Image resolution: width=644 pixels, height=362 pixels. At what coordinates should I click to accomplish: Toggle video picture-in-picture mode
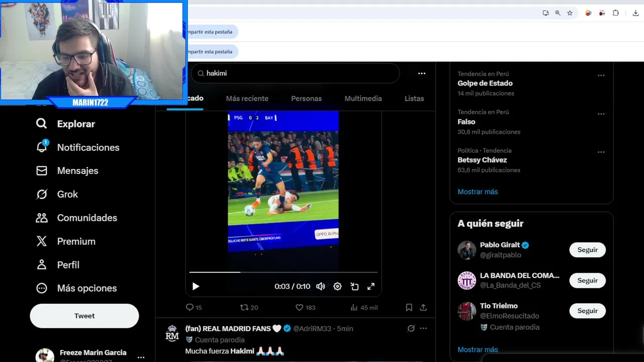pos(355,286)
